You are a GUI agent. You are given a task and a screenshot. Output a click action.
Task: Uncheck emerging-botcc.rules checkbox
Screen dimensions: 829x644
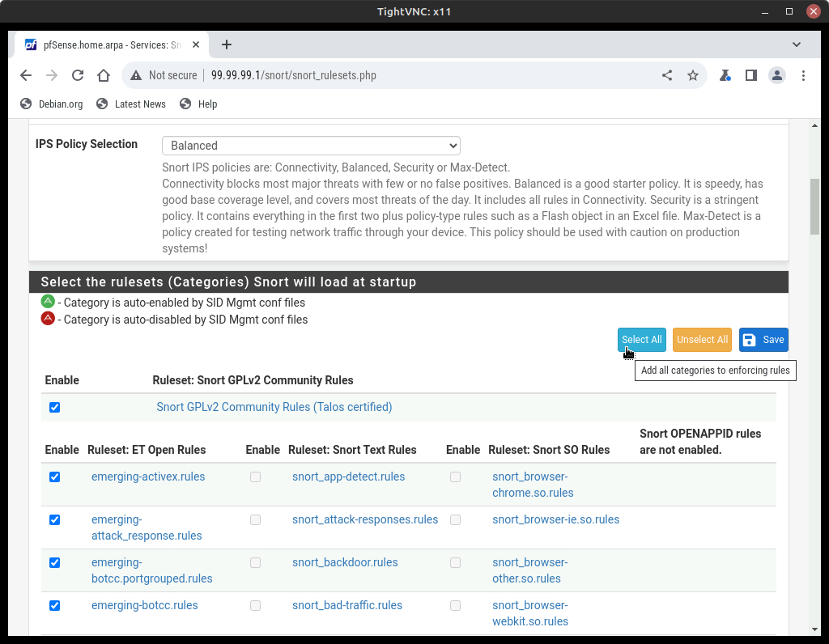pos(54,605)
